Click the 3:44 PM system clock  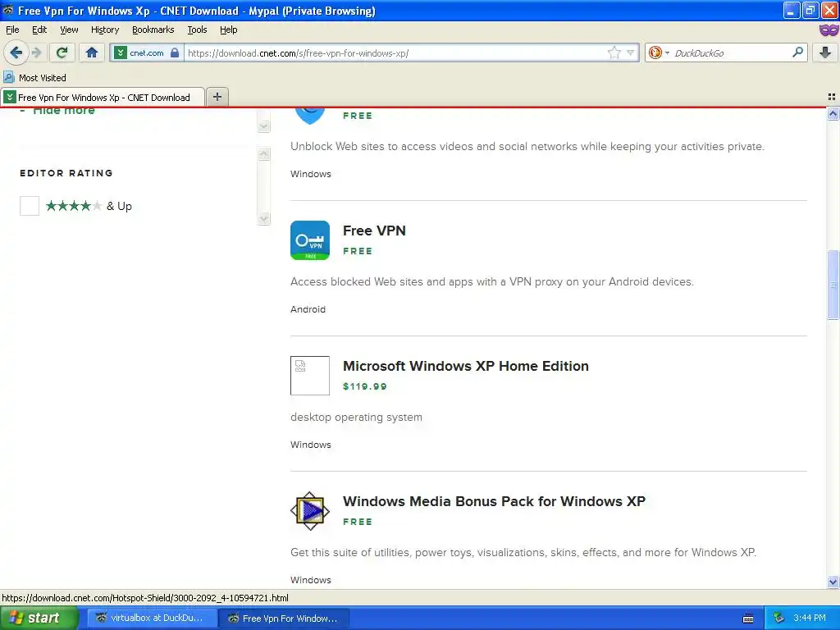tap(810, 618)
